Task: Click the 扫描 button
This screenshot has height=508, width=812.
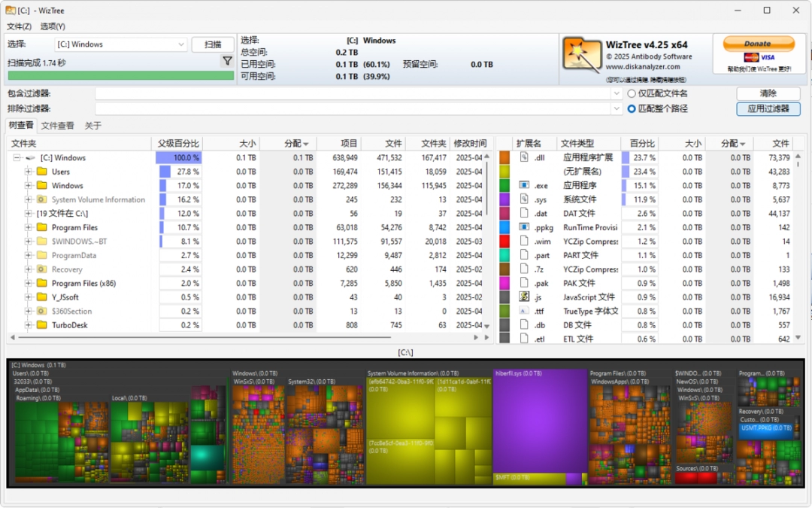Action: [213, 44]
